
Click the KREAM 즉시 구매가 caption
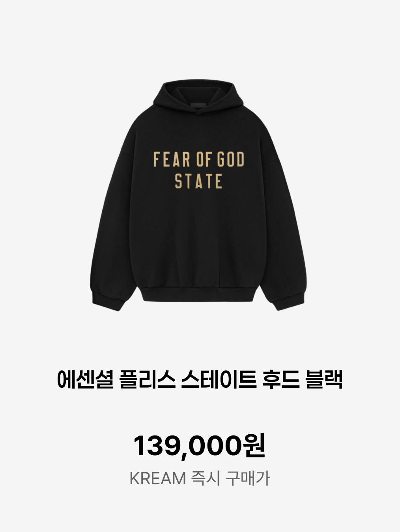coord(200,479)
